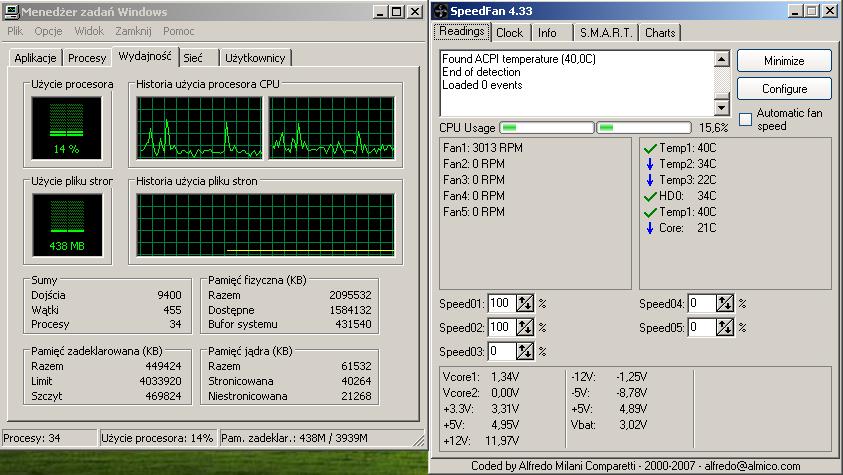Click the Pam. zadeklar.: 438M / 3939M status entry
This screenshot has height=475, width=843.
tap(322, 438)
